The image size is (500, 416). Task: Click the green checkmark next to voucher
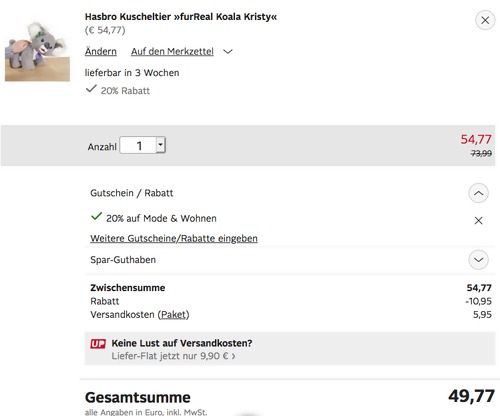coord(96,216)
